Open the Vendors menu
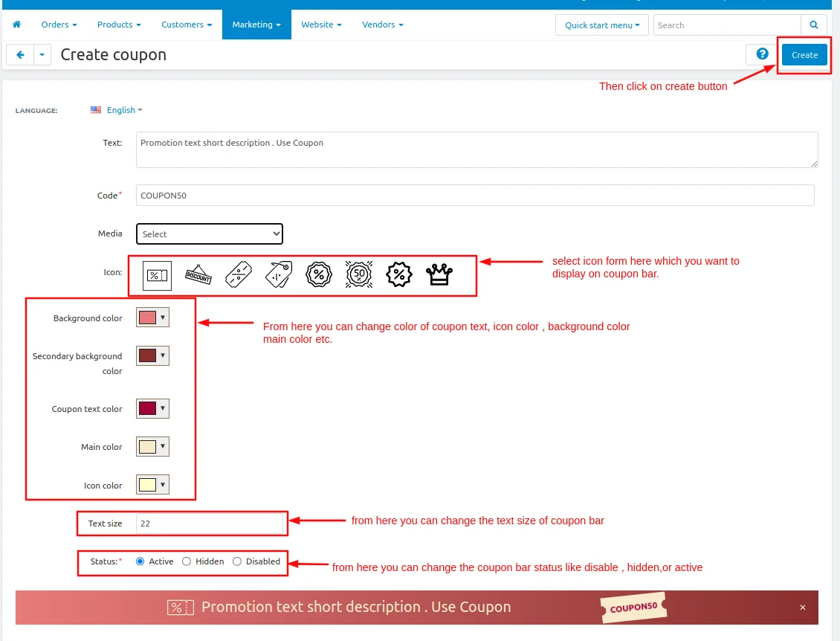The image size is (840, 641). (x=383, y=25)
